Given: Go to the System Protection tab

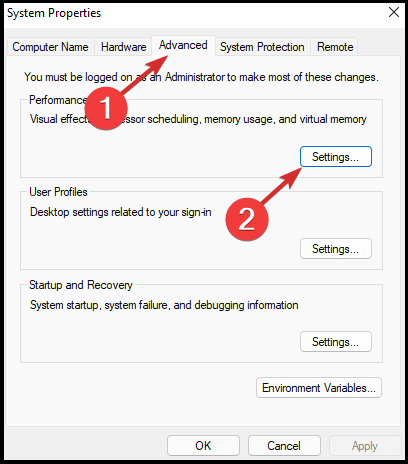Looking at the screenshot, I should click(262, 47).
